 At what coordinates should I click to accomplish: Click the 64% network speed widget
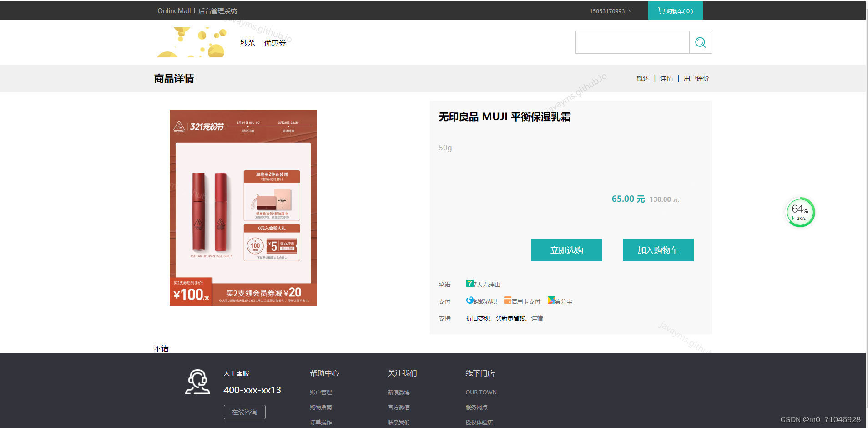pos(801,212)
